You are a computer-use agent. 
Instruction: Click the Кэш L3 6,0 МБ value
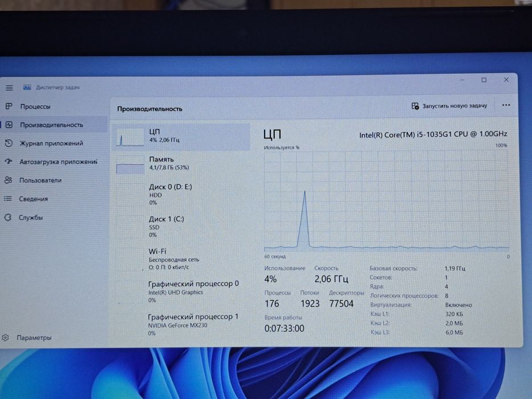pos(454,332)
